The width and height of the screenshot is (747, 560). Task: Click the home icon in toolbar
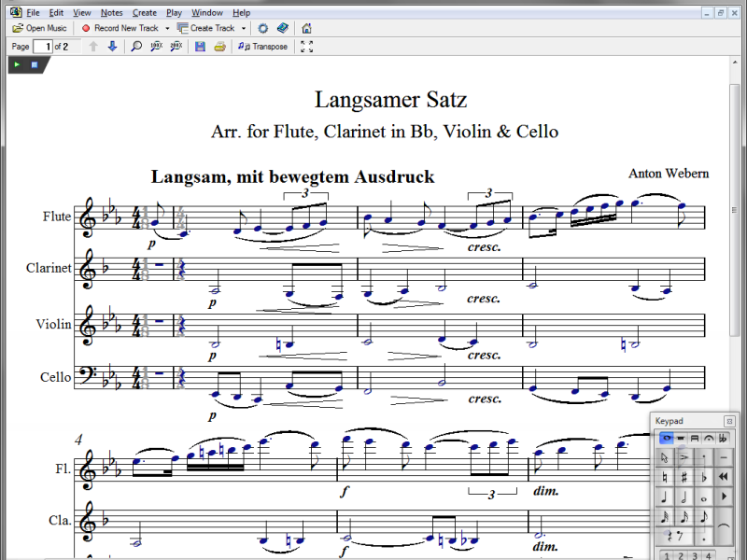click(x=307, y=29)
